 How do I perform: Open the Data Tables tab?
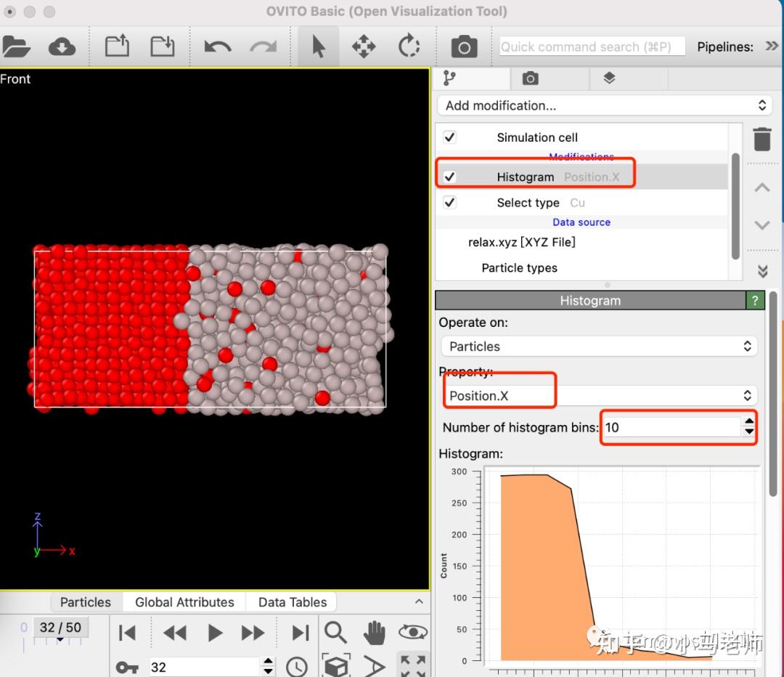(293, 602)
